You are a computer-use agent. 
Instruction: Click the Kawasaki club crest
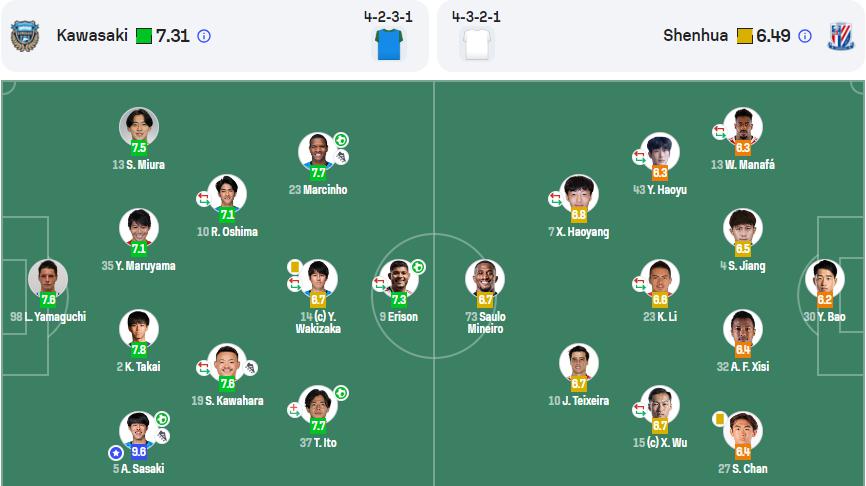coord(24,36)
